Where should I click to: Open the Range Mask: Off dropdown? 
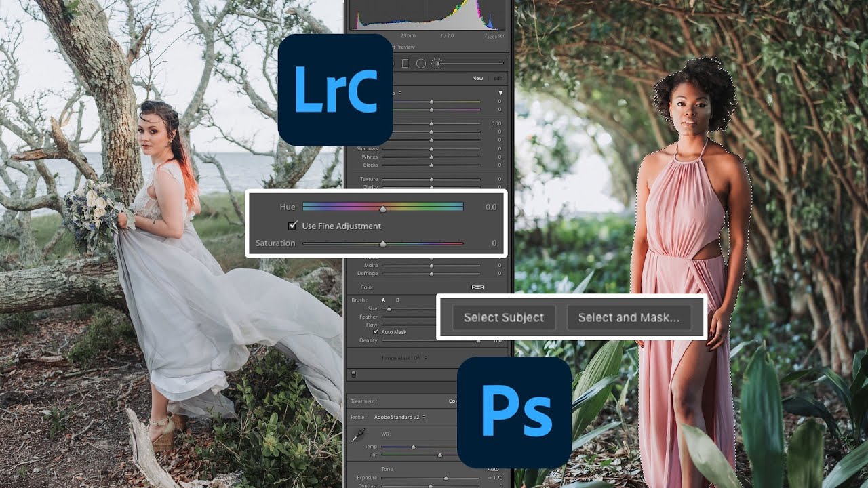coord(405,357)
